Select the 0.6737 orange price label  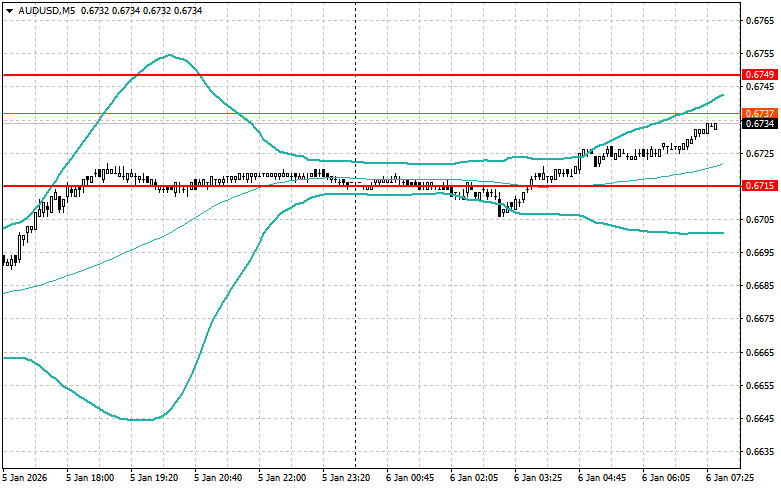(x=760, y=114)
